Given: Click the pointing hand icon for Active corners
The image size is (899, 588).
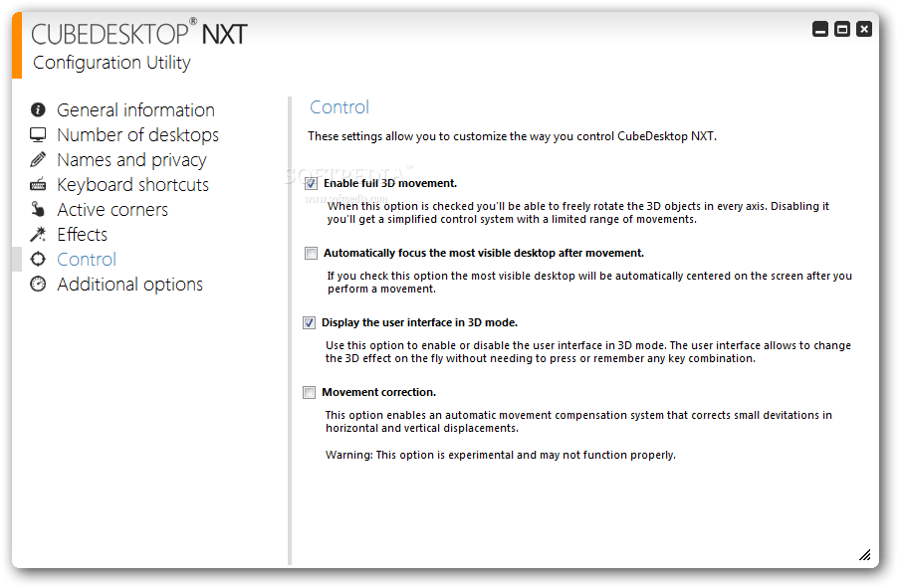Looking at the screenshot, I should coord(38,209).
